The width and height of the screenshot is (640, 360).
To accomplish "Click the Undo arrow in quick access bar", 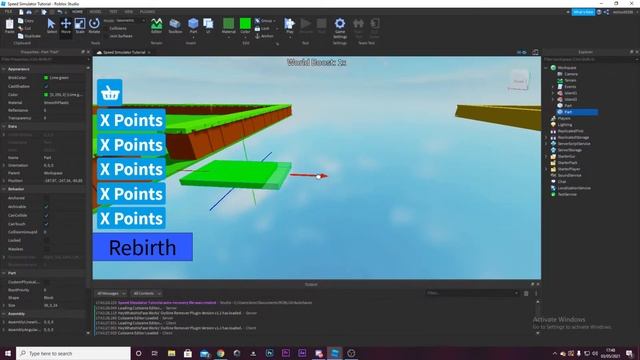I will click(60, 12).
